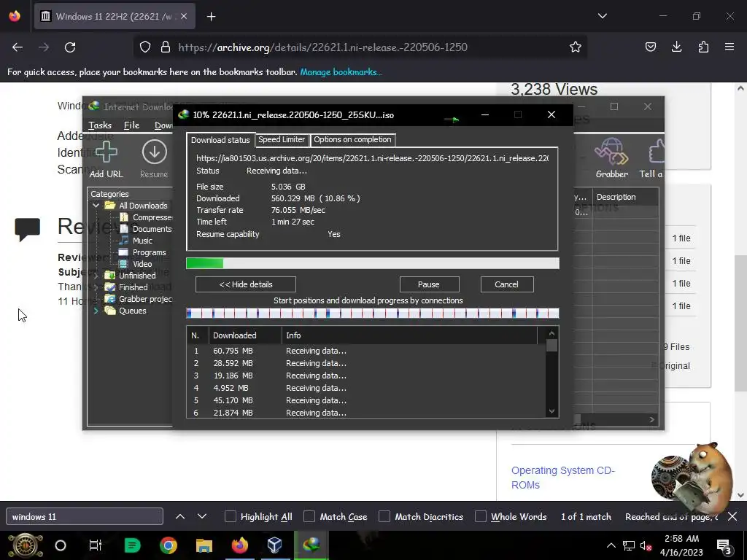Expand the Queues tree node
The image size is (747, 560).
pos(96,311)
